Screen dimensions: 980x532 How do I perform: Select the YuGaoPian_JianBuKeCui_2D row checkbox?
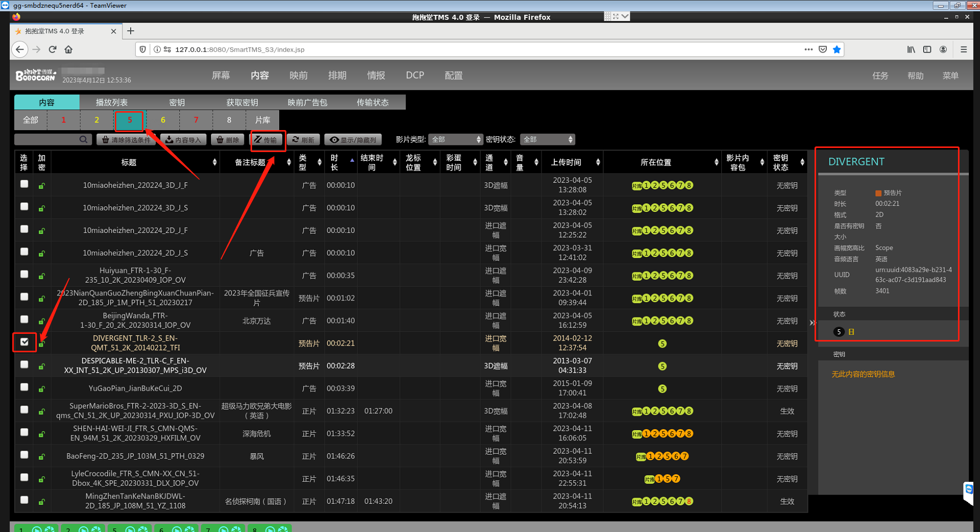coord(24,387)
